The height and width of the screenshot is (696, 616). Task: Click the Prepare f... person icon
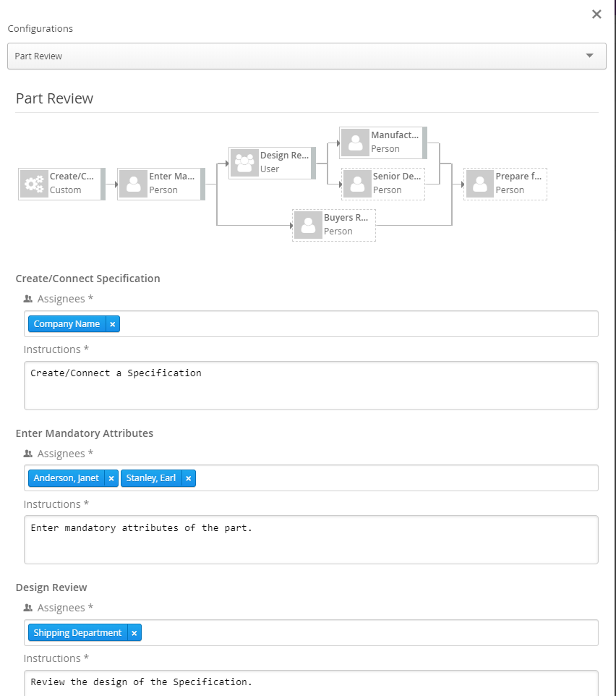pos(479,184)
